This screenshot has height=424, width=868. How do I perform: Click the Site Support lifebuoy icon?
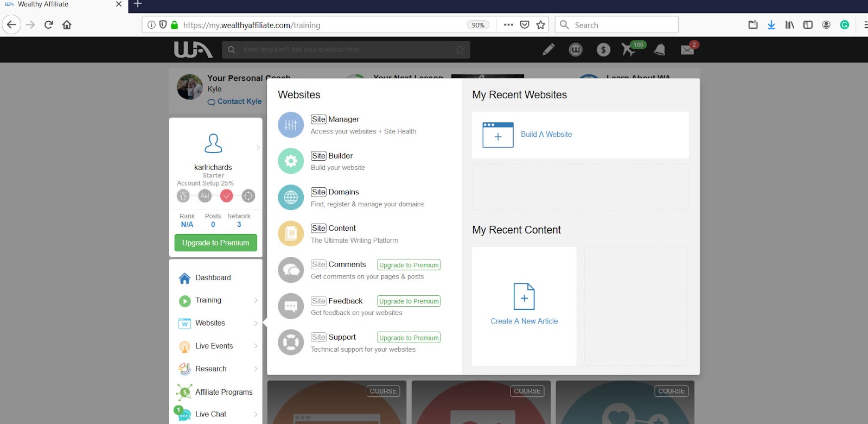click(291, 343)
